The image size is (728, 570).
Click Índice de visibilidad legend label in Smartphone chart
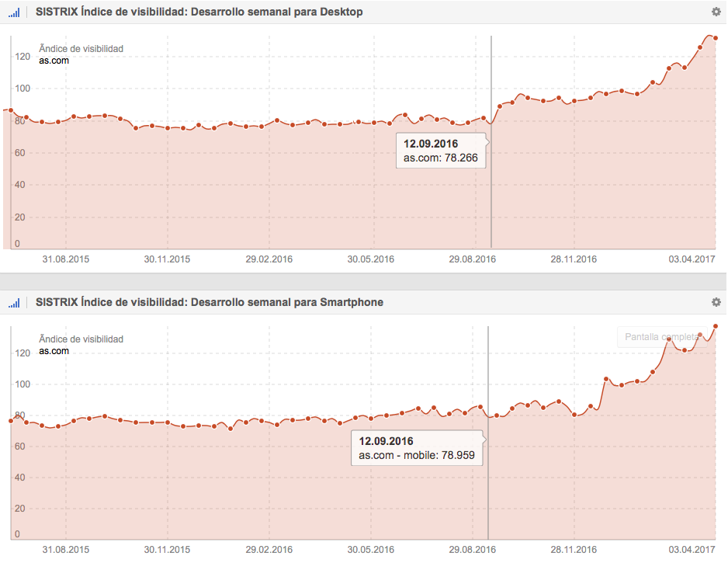pyautogui.click(x=81, y=339)
